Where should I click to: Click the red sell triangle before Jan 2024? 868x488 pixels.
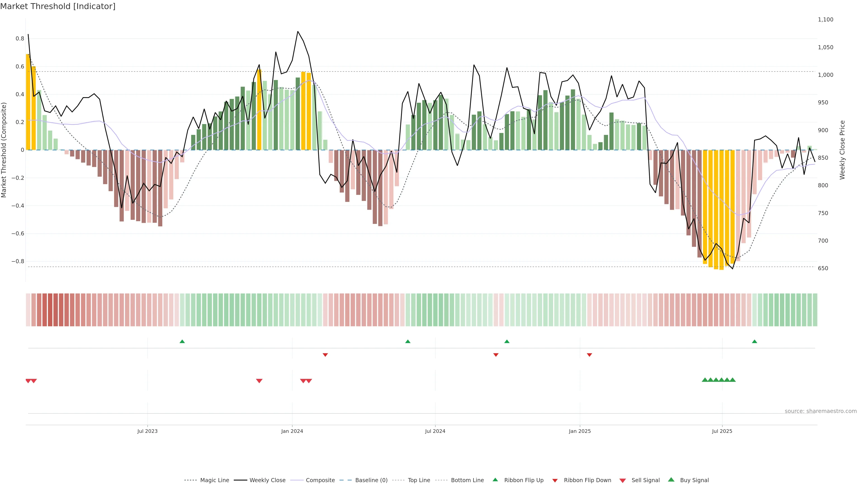click(x=259, y=381)
